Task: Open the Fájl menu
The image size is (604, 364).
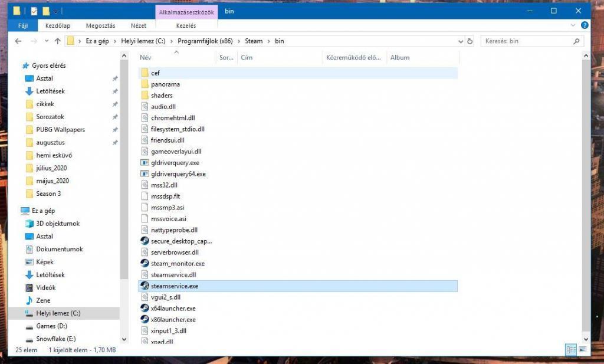Action: click(x=23, y=26)
